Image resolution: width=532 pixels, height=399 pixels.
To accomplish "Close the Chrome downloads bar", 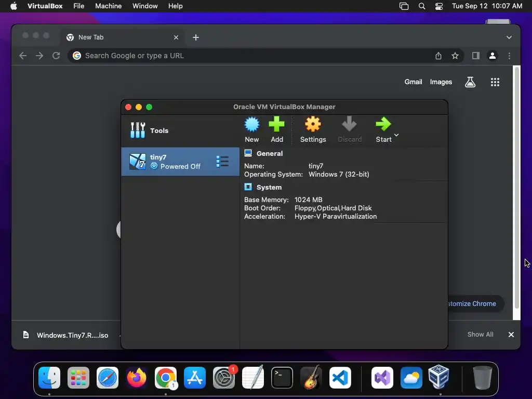I will (511, 335).
